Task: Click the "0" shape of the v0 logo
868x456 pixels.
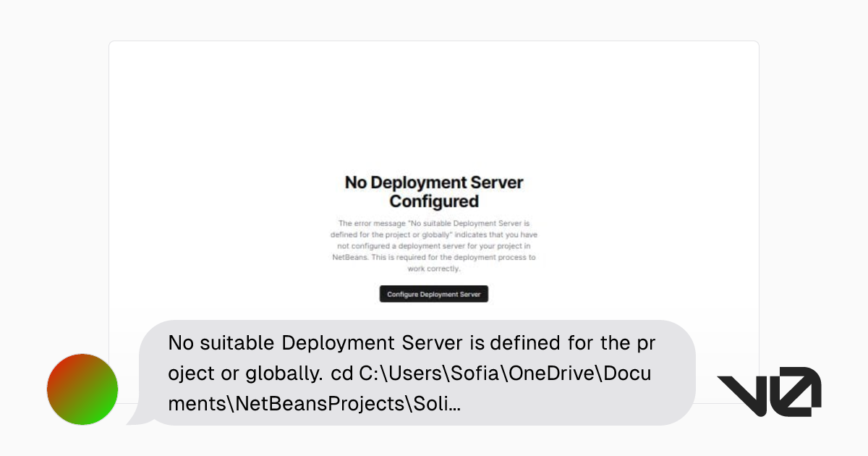Action: [797, 392]
